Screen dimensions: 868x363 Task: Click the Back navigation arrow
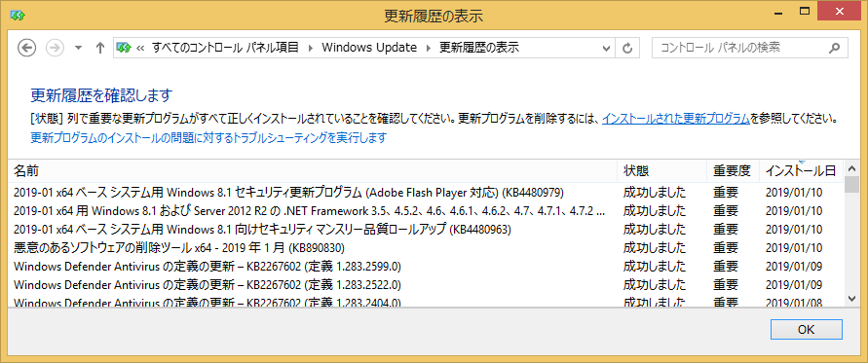pyautogui.click(x=26, y=48)
